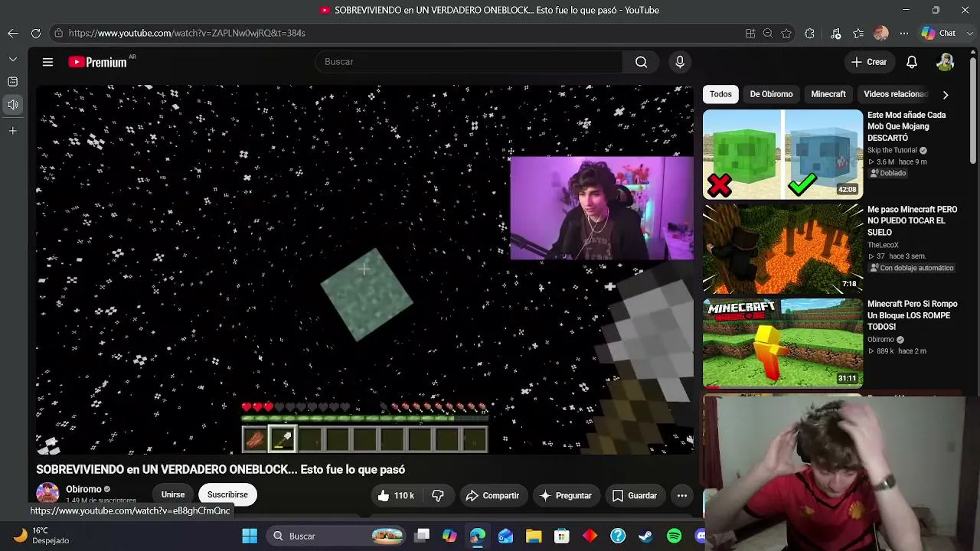Open Microsoft Store on the taskbar

click(x=562, y=536)
